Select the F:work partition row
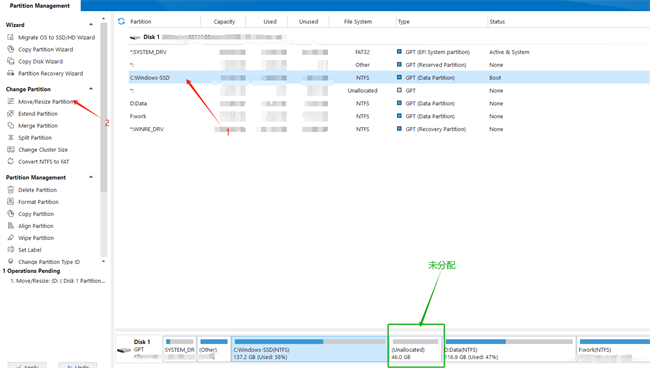Screen dimensions: 650x368 point(389,116)
